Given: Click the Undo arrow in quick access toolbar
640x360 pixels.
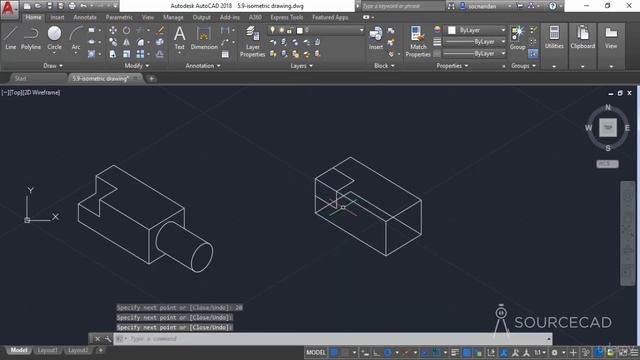Looking at the screenshot, I should tap(83, 6).
